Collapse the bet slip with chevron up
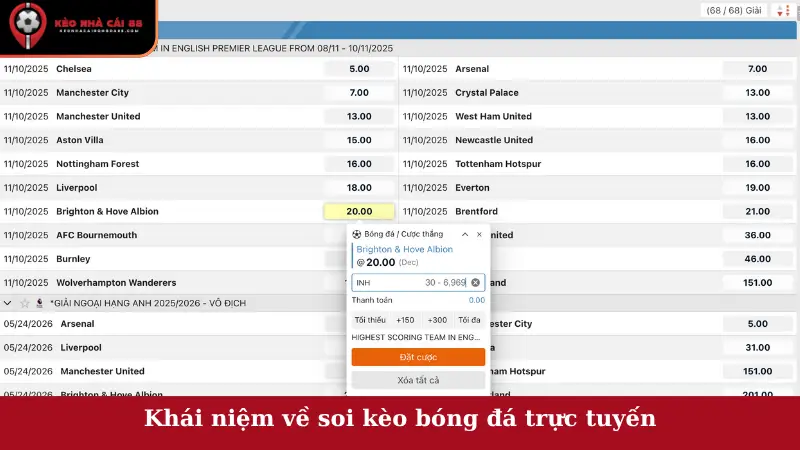Viewport: 800px width, 450px height. [x=465, y=234]
